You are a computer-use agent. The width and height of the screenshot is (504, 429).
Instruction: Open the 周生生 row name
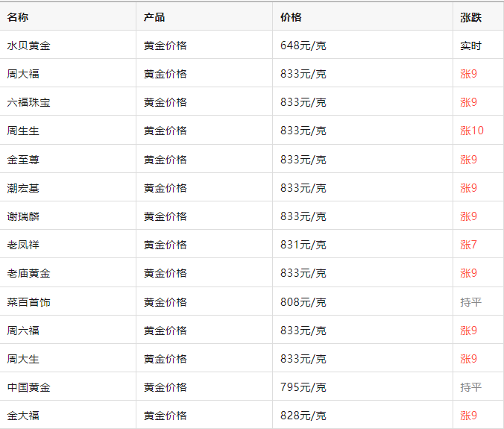pos(23,131)
